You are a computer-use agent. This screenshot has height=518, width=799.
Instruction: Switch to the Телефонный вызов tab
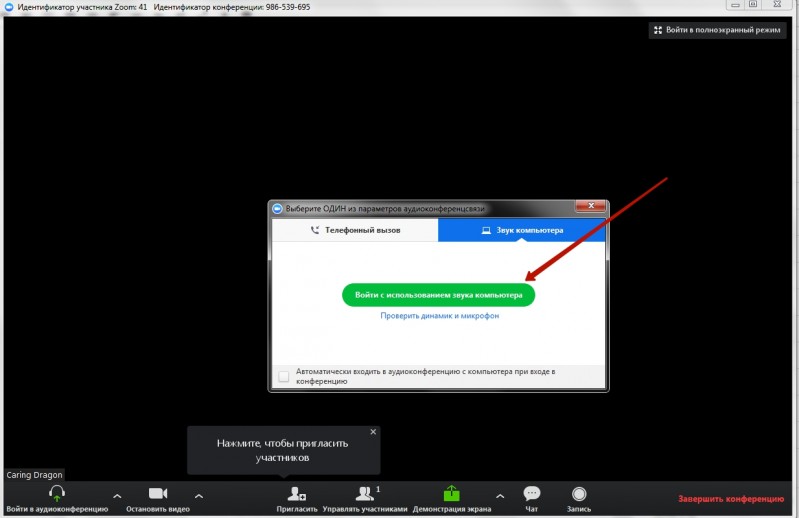click(355, 230)
